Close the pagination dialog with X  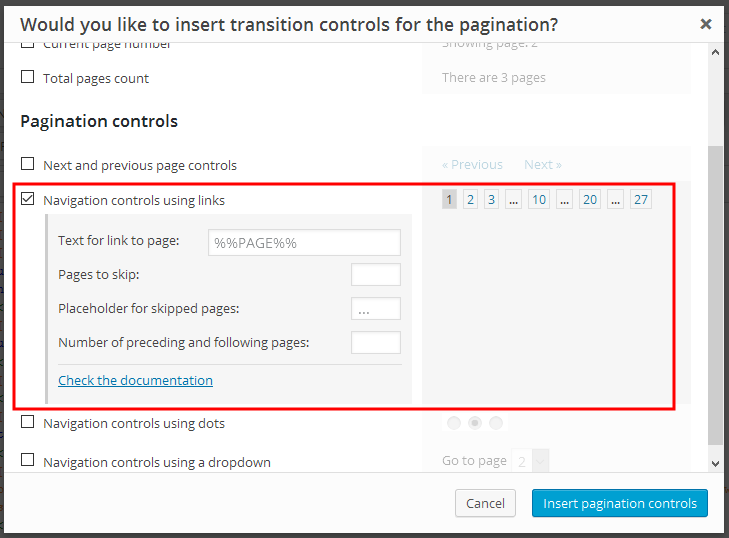706,24
